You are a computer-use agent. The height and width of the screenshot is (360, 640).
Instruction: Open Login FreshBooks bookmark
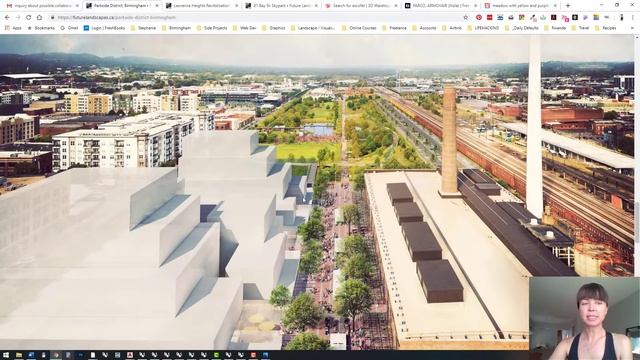[x=104, y=28]
